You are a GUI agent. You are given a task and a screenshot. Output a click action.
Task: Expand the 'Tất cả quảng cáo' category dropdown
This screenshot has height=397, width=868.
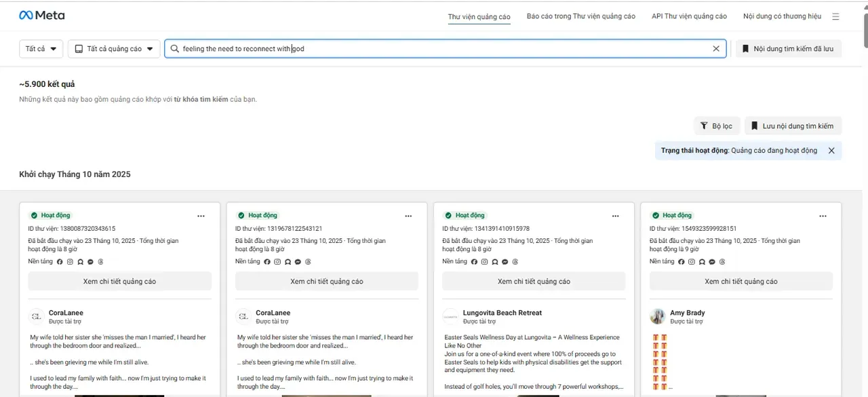coord(114,49)
